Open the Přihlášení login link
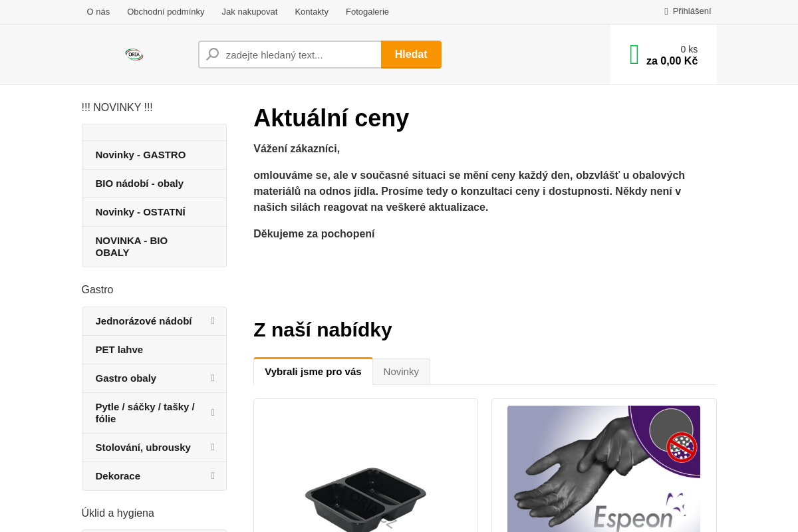The width and height of the screenshot is (798, 532). click(692, 11)
